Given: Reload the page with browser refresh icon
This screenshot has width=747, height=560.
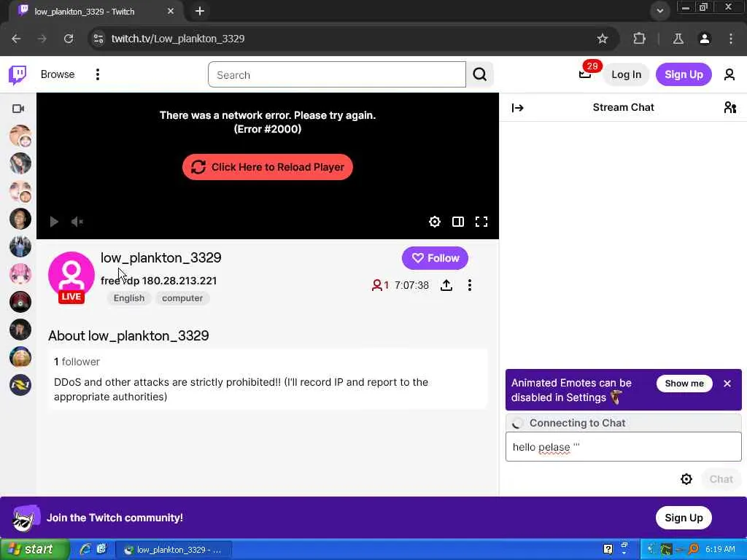Looking at the screenshot, I should [x=69, y=39].
